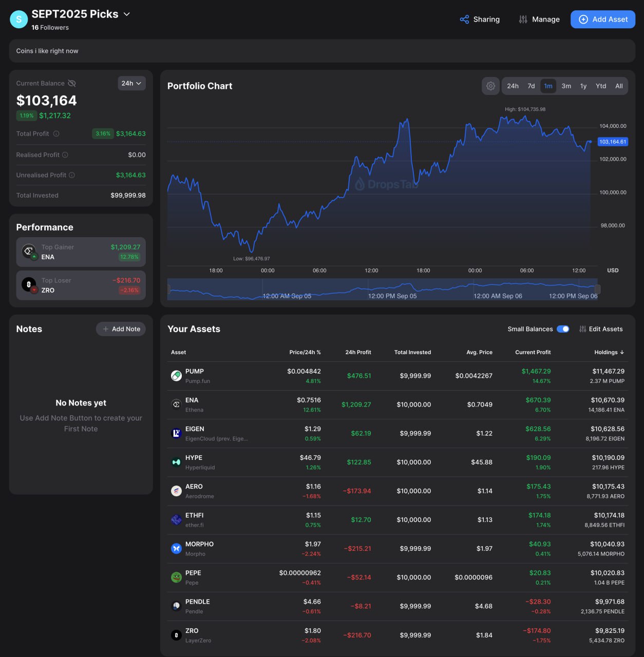Select the 3m chart range tab
This screenshot has height=657, width=644.
pos(566,86)
